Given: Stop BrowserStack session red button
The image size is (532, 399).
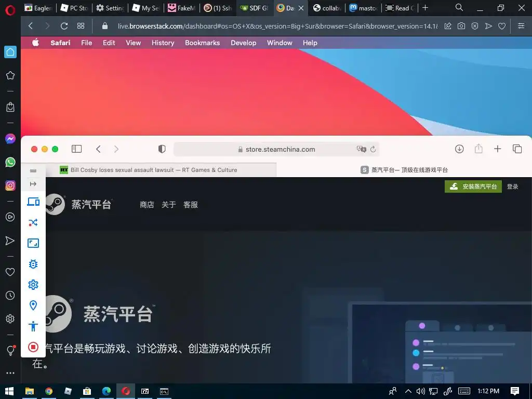Looking at the screenshot, I should (33, 347).
